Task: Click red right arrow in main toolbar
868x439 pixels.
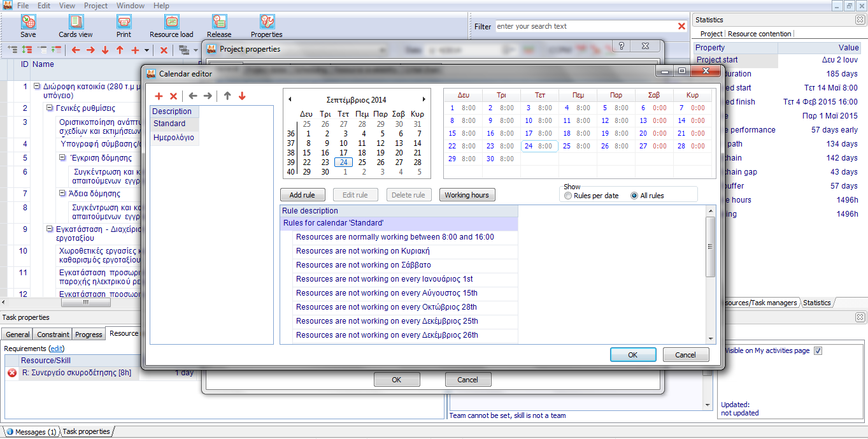Action: coord(90,50)
